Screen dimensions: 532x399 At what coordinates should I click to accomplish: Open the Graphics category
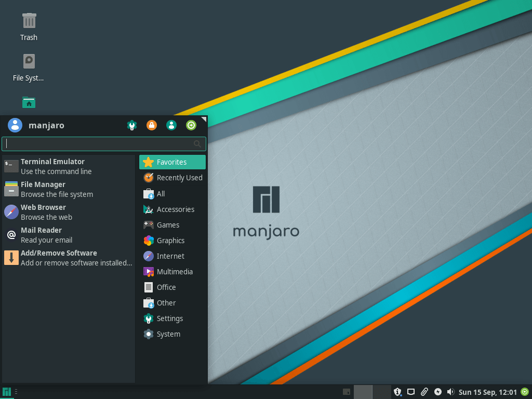click(172, 241)
